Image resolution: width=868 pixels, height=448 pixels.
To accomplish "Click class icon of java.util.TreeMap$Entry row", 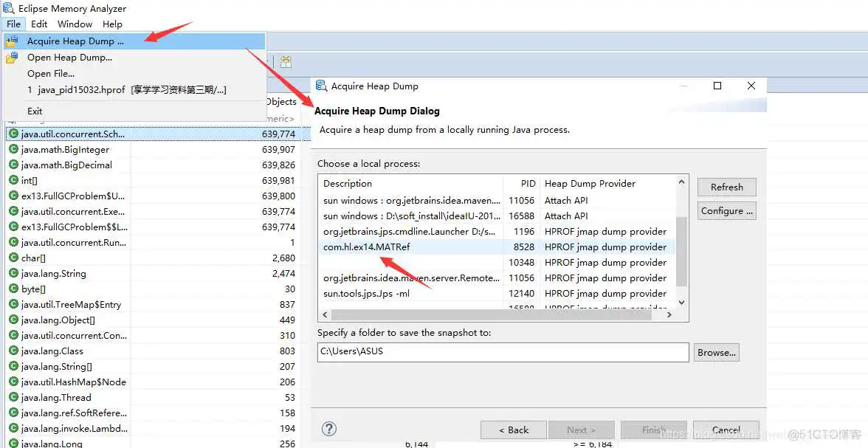I will tap(14, 304).
